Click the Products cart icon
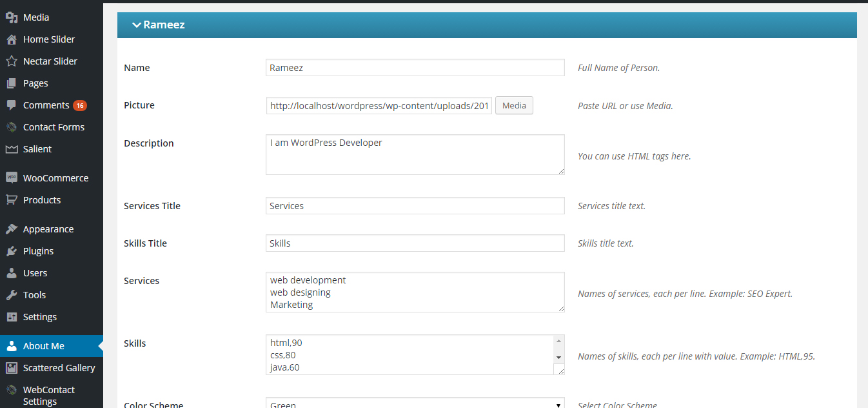Viewport: 868px width, 408px height. [11, 200]
